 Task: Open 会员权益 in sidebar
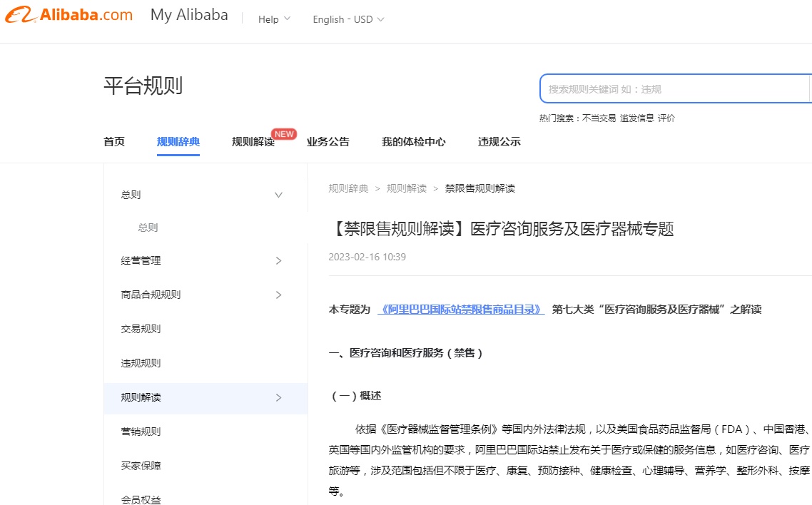141,499
